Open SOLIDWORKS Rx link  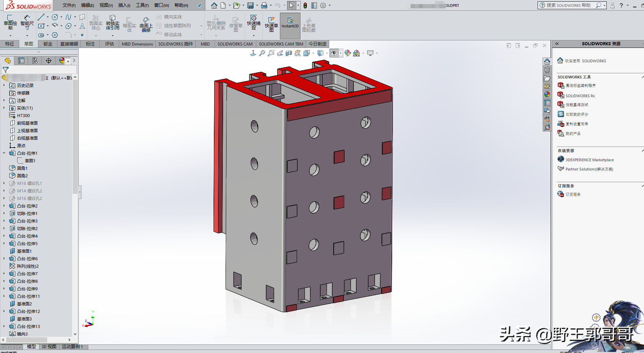[x=580, y=96]
